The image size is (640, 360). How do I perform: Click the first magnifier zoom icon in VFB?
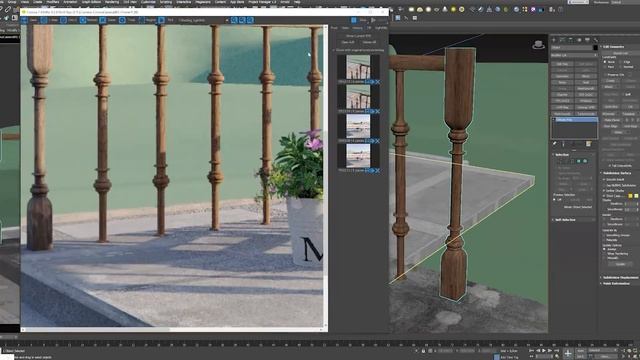point(234,20)
